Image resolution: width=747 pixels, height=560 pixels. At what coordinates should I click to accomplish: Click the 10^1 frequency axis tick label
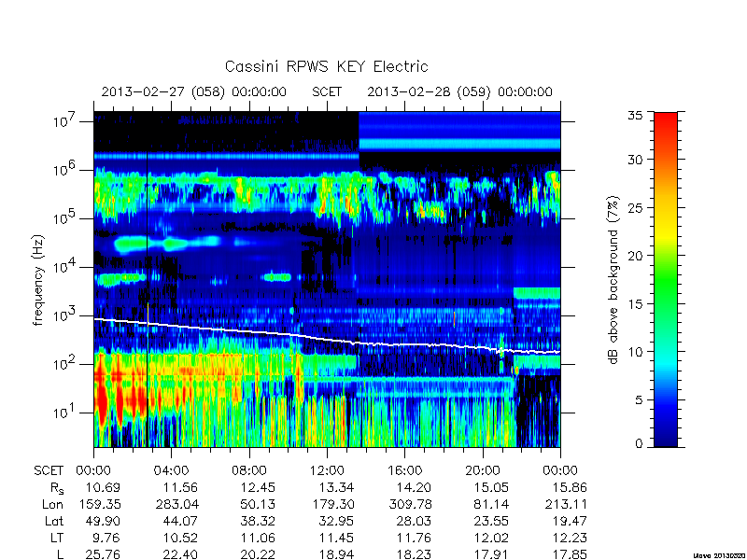(x=63, y=412)
